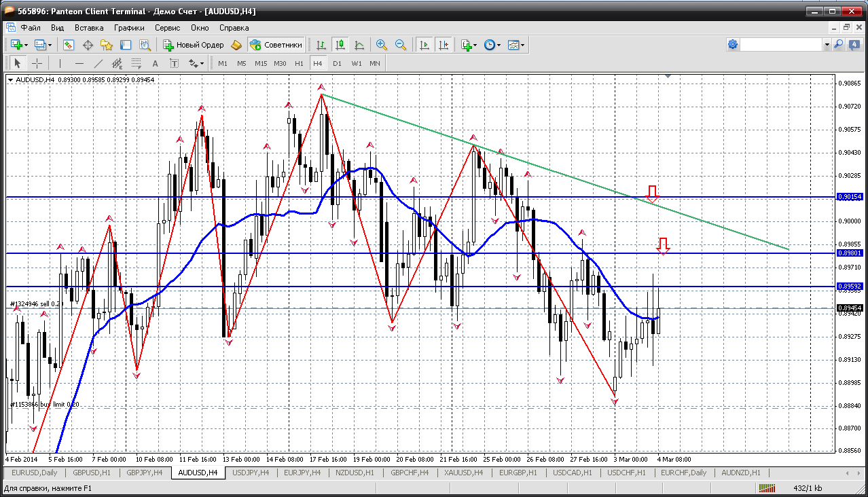Select the vertical line drawing tool

click(60, 63)
